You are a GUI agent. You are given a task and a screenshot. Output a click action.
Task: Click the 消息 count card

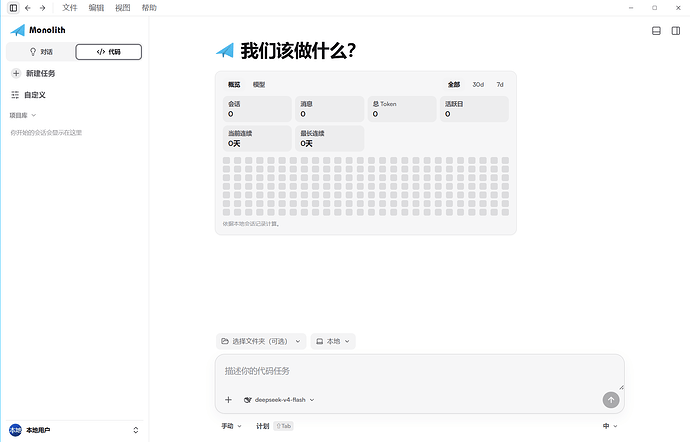pyautogui.click(x=330, y=109)
